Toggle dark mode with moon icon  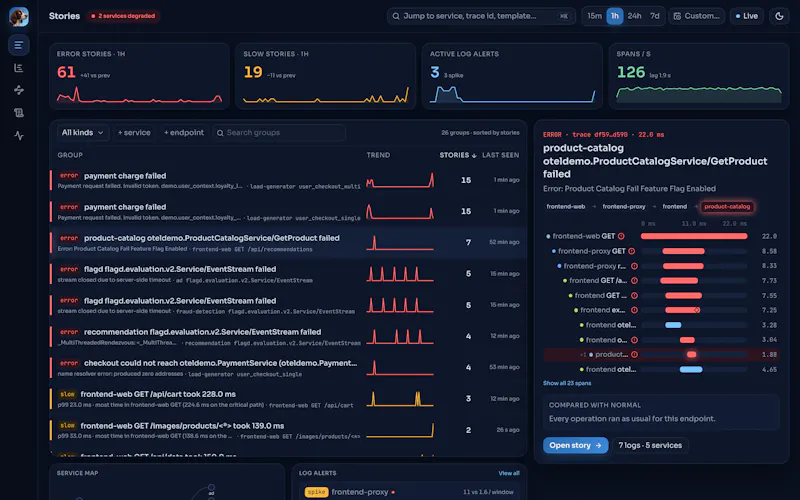point(779,16)
